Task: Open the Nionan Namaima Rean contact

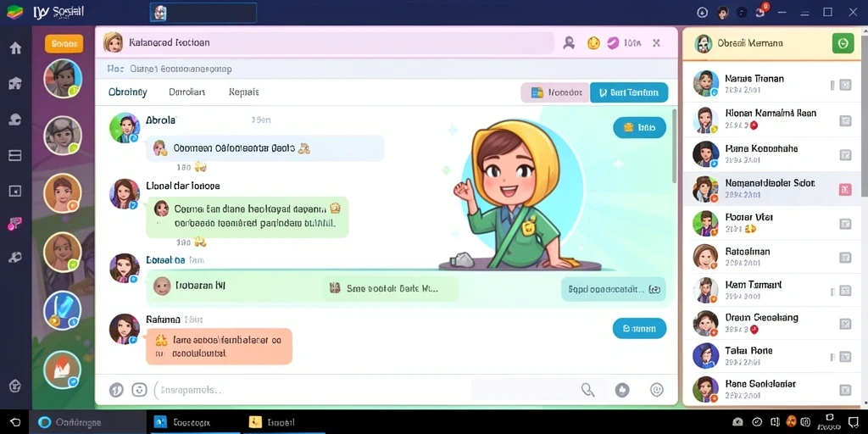Action: [771, 119]
